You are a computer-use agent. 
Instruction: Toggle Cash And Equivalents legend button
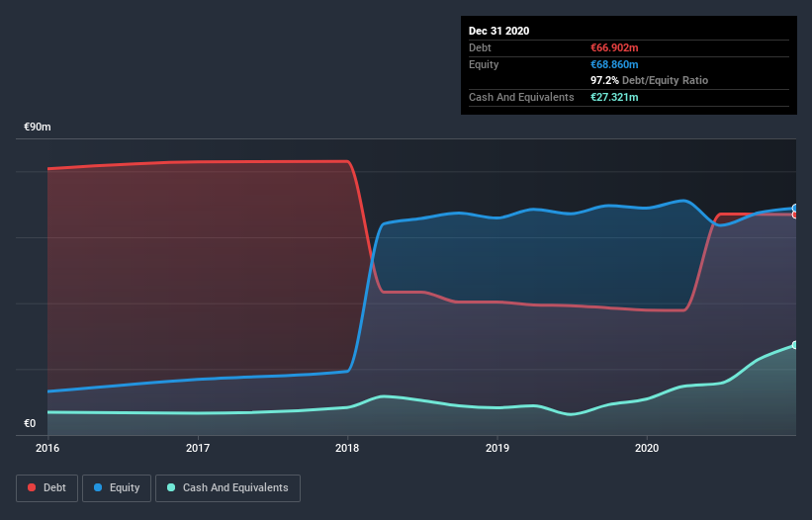[x=227, y=488]
